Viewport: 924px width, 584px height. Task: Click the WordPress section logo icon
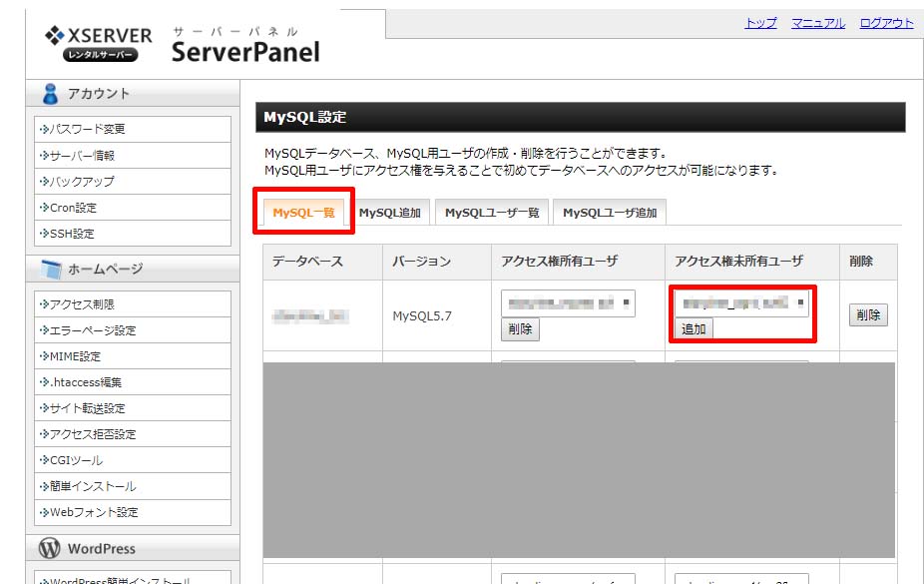pos(49,549)
